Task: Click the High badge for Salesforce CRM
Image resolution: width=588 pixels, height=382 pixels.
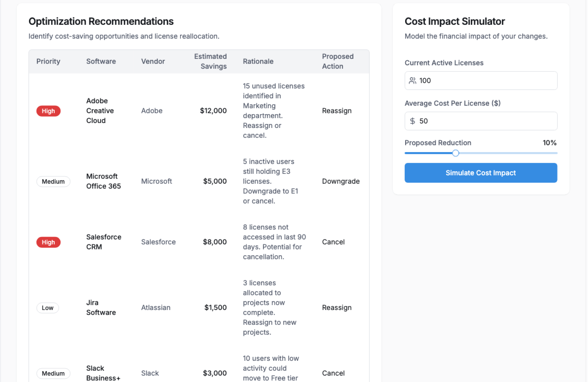Action: 48,242
